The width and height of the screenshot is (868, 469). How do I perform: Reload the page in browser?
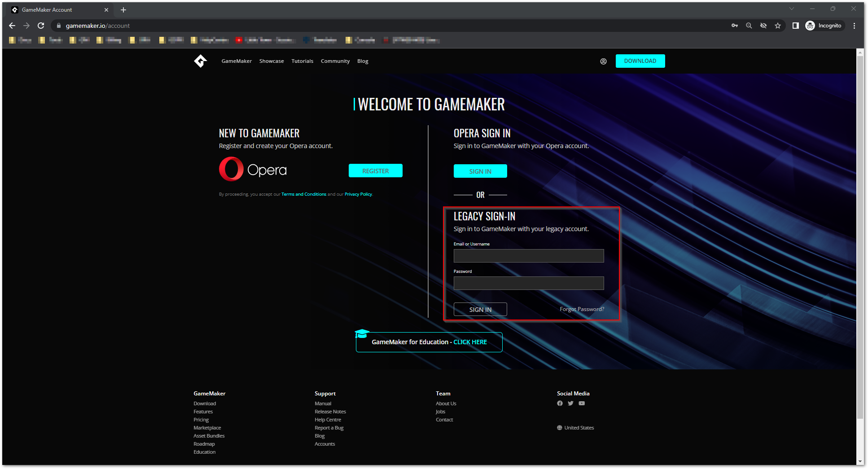pos(41,26)
